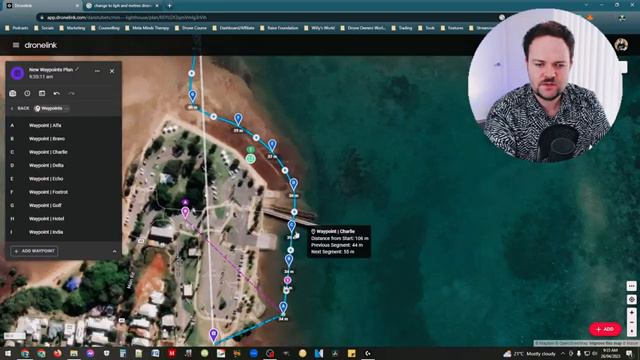Close the New Waypoints Plan panel
Viewport: 640px width, 360px height.
[112, 71]
